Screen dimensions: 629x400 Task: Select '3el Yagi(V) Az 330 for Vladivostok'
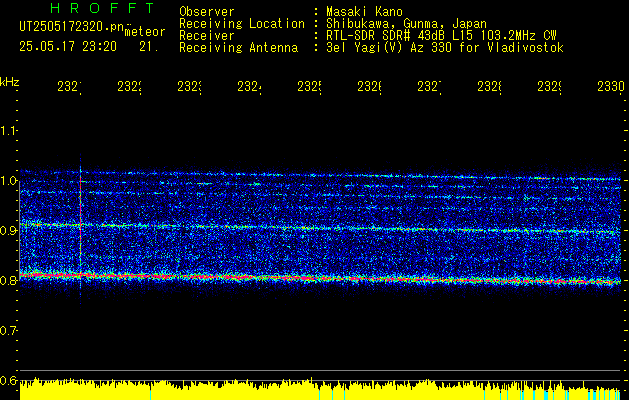[445, 48]
